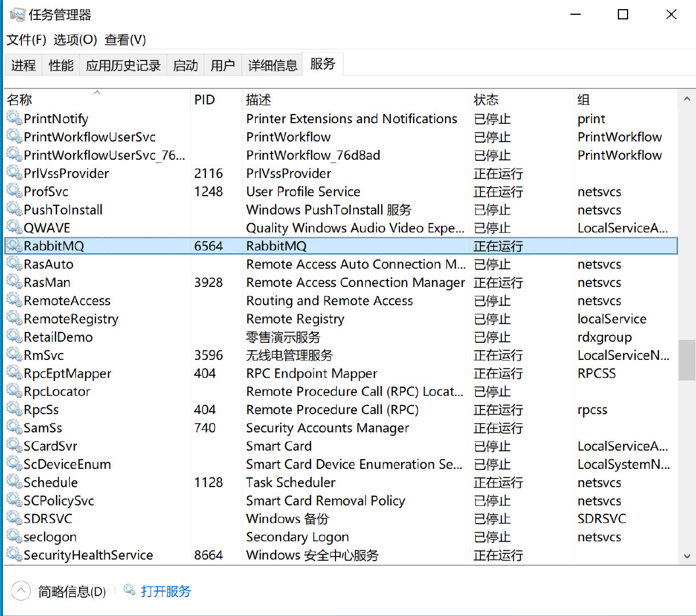
Task: Click the gear icon beside SCPolicySvc
Action: pyautogui.click(x=14, y=501)
